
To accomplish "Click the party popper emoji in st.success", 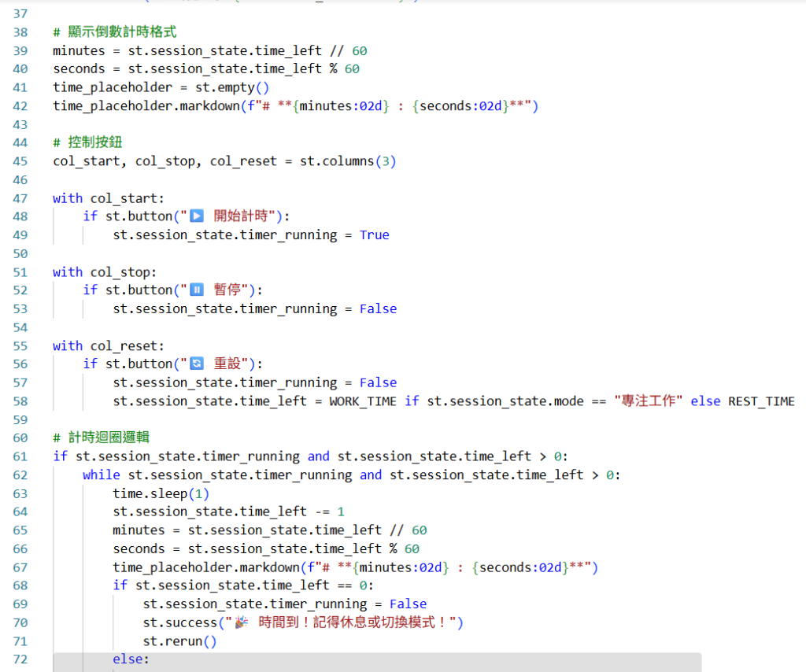I will (x=242, y=622).
